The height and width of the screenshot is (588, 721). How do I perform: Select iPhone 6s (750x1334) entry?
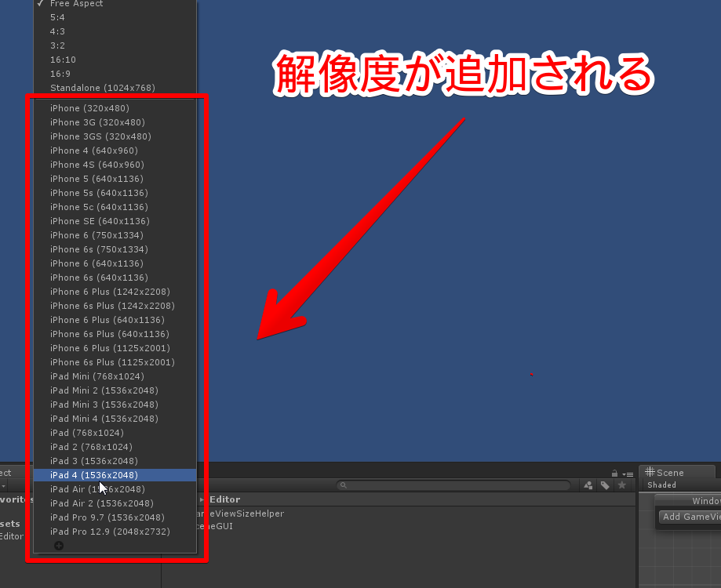pos(115,249)
